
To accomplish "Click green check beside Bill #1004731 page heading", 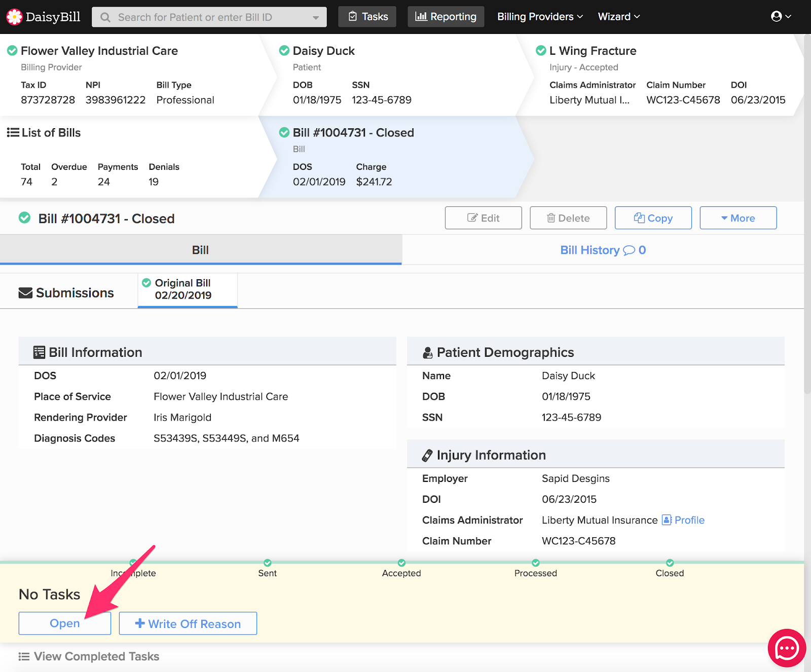I will click(24, 218).
